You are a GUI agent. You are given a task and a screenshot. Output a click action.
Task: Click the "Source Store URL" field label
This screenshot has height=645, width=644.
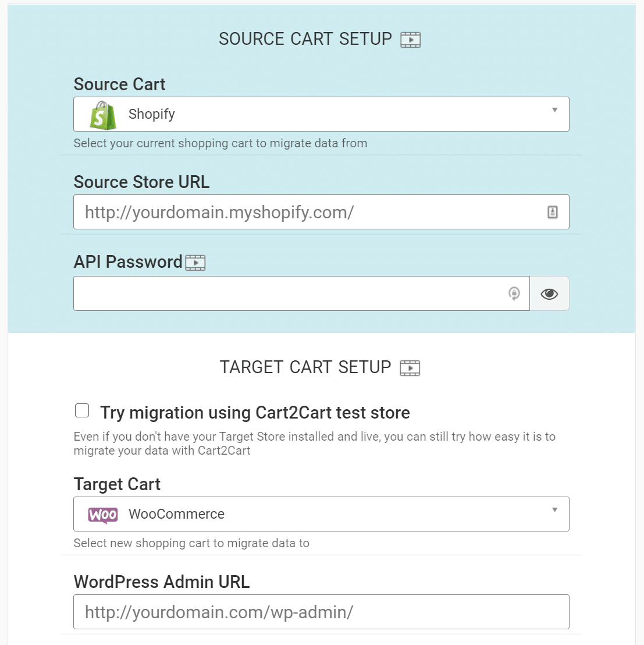coord(141,182)
